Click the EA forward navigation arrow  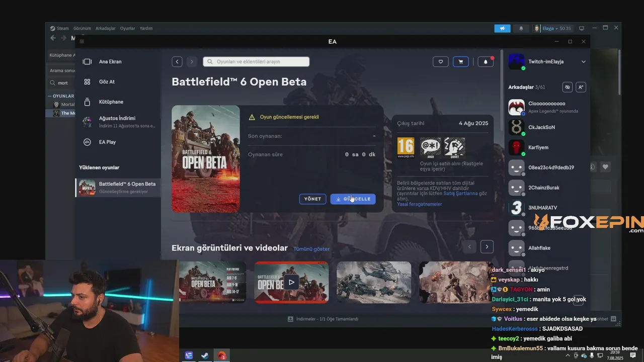point(191,61)
